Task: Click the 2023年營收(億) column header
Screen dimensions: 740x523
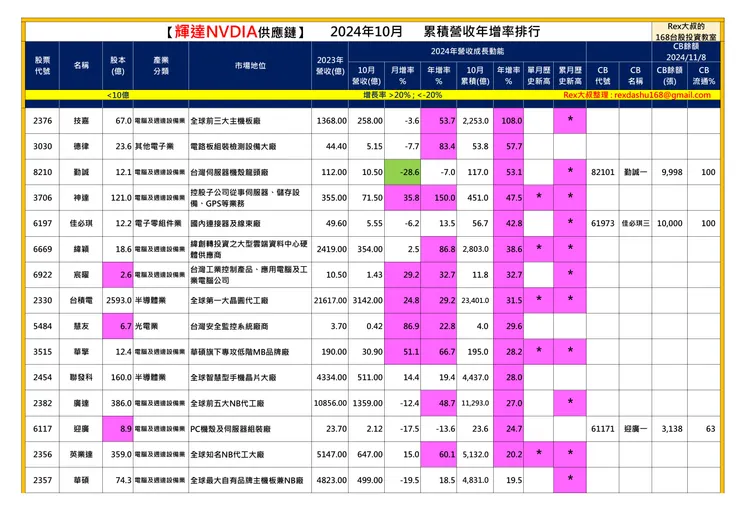Action: 330,66
